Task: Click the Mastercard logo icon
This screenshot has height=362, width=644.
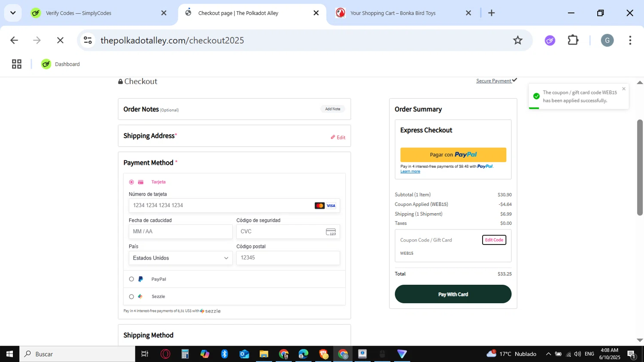Action: pyautogui.click(x=319, y=206)
